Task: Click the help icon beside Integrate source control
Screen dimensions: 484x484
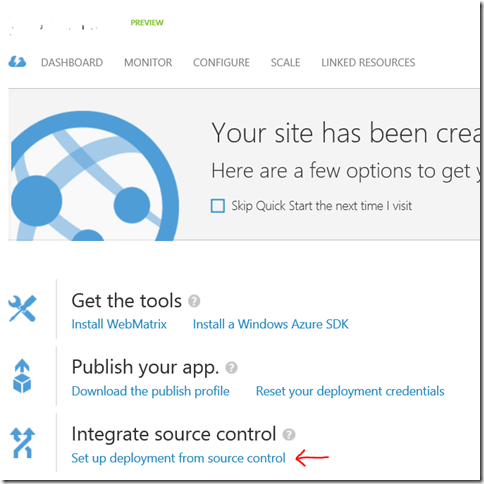Action: tap(289, 434)
